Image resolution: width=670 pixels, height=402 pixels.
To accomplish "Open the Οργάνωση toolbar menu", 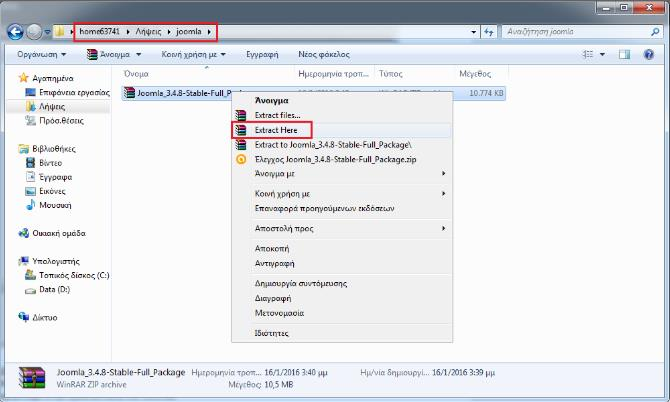I will coord(41,55).
